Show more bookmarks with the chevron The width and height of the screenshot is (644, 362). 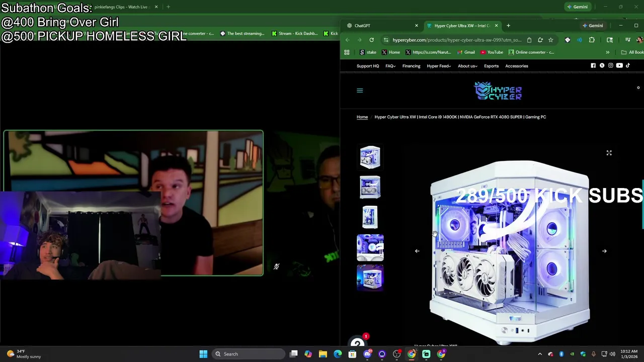607,52
